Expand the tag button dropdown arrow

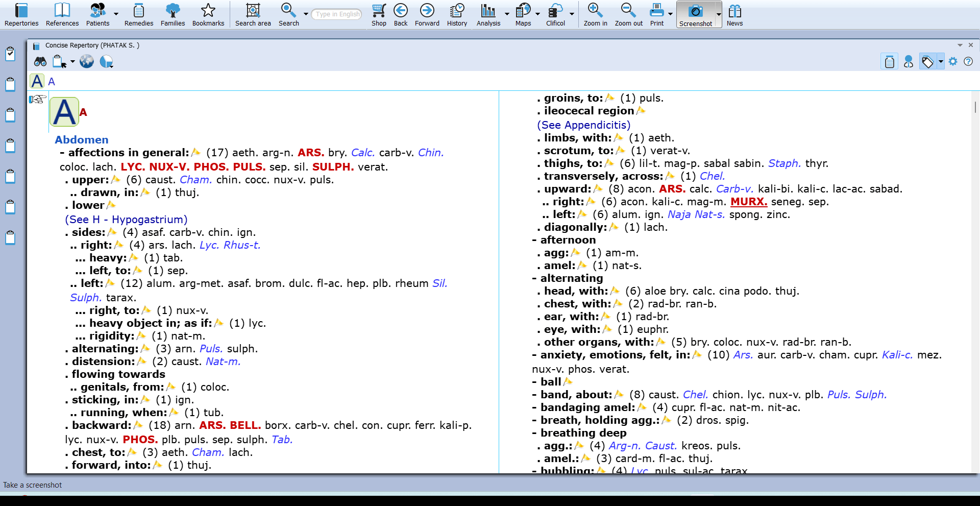coord(940,62)
